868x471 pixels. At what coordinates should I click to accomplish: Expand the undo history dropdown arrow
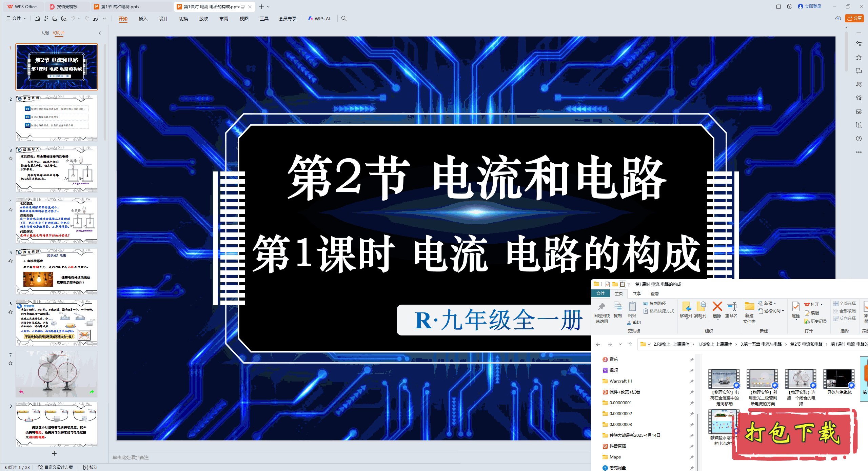click(x=79, y=18)
